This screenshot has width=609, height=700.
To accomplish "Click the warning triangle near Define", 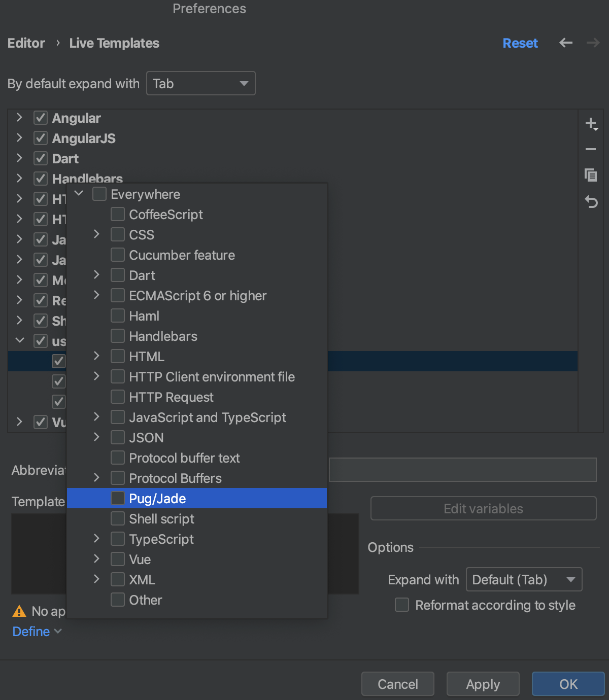I will click(x=19, y=611).
